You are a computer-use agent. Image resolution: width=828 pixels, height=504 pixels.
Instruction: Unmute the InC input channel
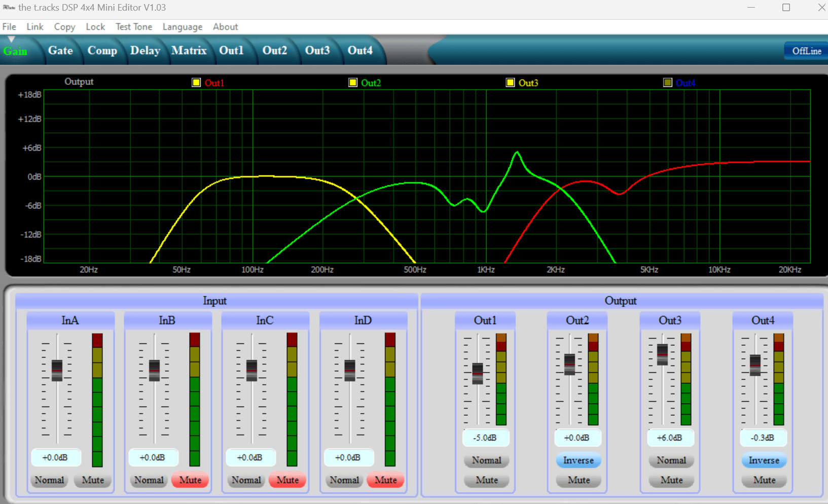(x=287, y=480)
